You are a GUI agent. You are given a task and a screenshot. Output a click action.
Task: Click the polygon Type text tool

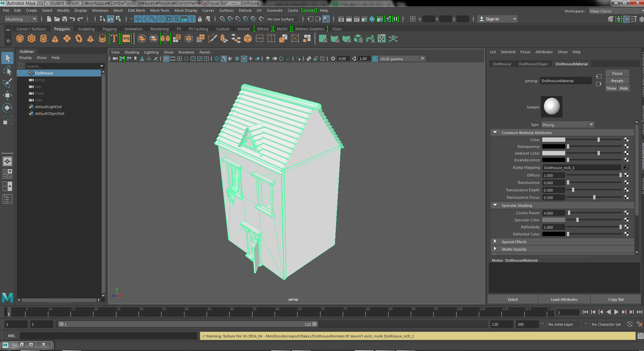pos(114,39)
